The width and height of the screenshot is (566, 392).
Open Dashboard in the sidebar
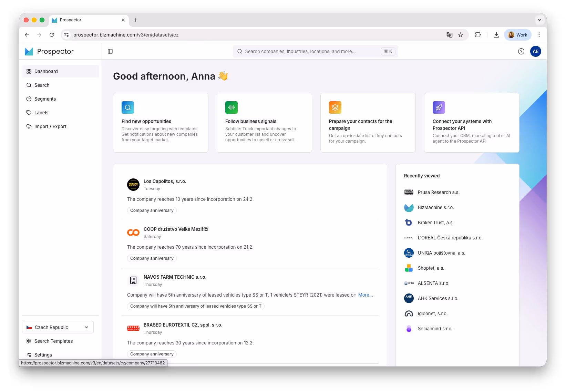(x=61, y=71)
